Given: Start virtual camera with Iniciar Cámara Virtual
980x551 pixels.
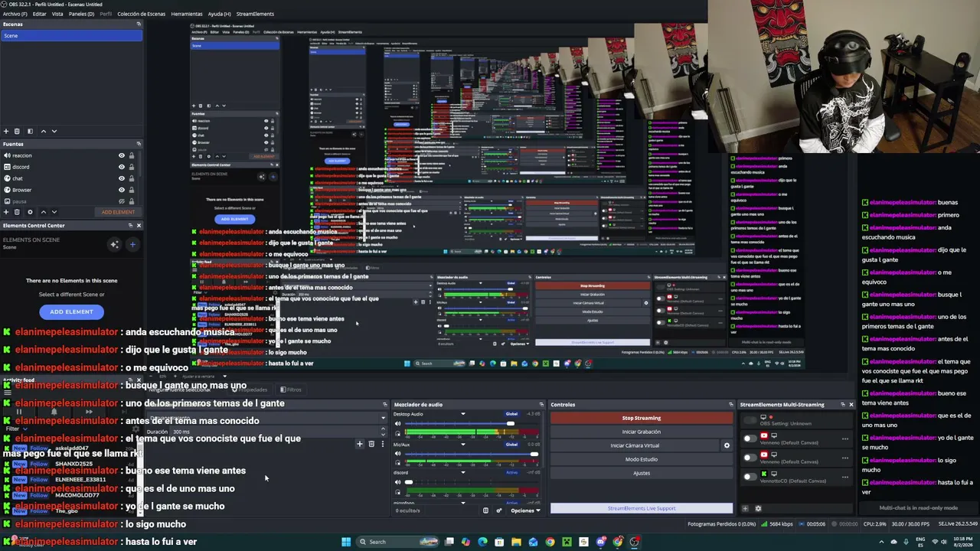Looking at the screenshot, I should click(635, 445).
